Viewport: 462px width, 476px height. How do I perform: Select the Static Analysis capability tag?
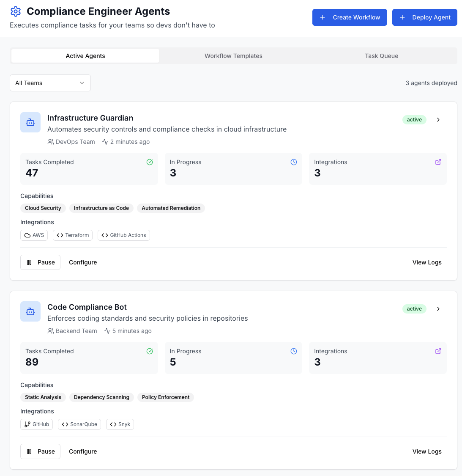coord(43,397)
